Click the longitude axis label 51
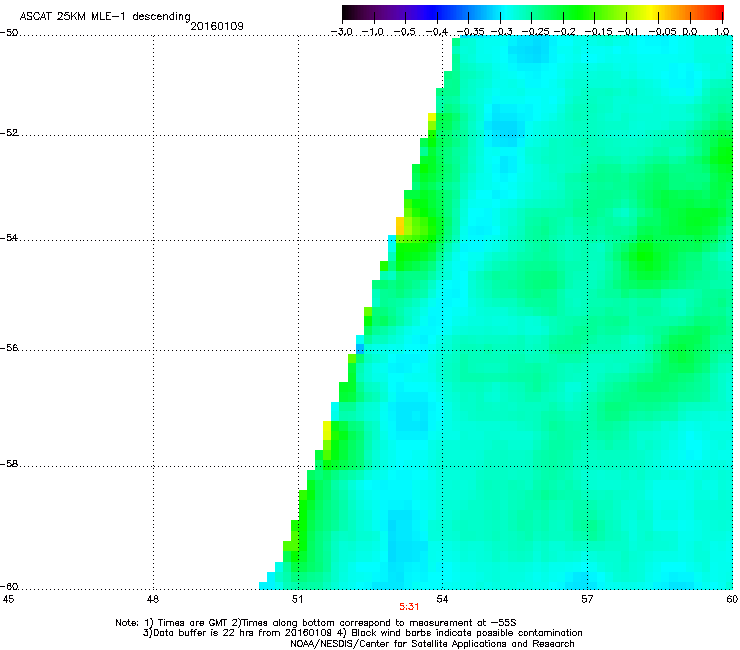 297,599
